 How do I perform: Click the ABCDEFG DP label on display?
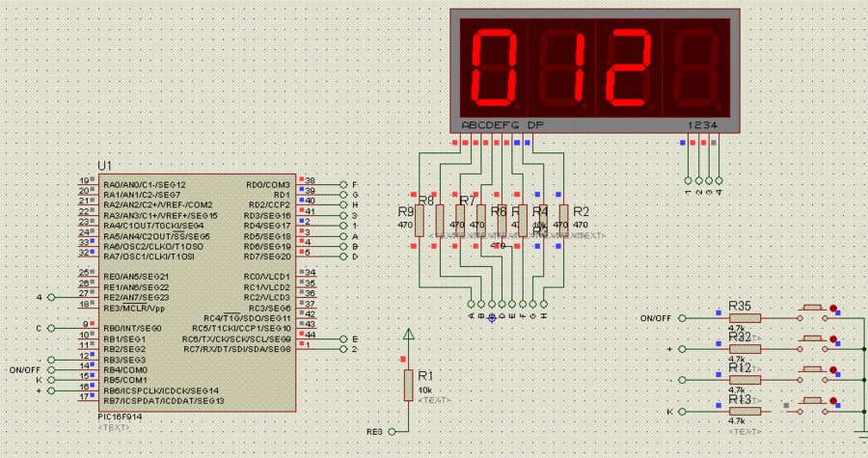click(x=502, y=125)
